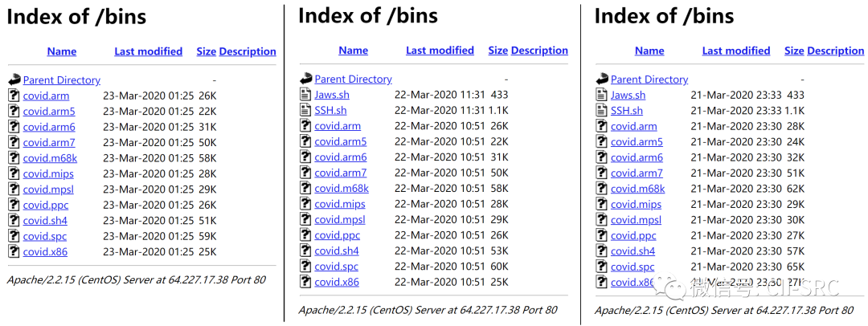
Task: Sort by Size in the middle listing
Action: (497, 51)
